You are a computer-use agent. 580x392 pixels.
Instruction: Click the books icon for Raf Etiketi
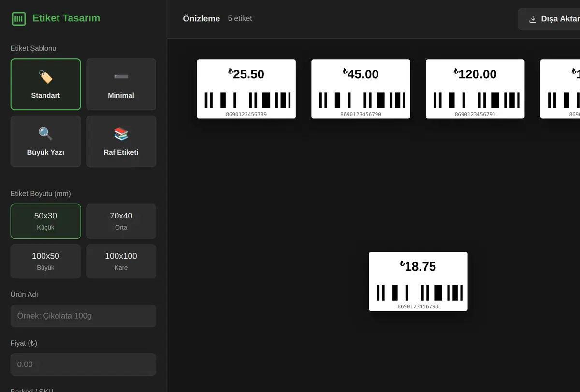(x=121, y=134)
